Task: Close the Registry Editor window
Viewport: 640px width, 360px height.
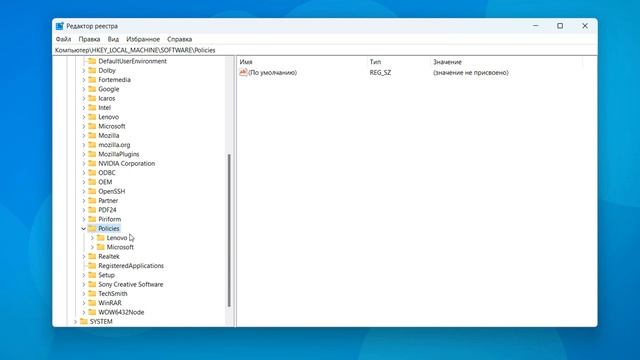Action: tap(585, 26)
